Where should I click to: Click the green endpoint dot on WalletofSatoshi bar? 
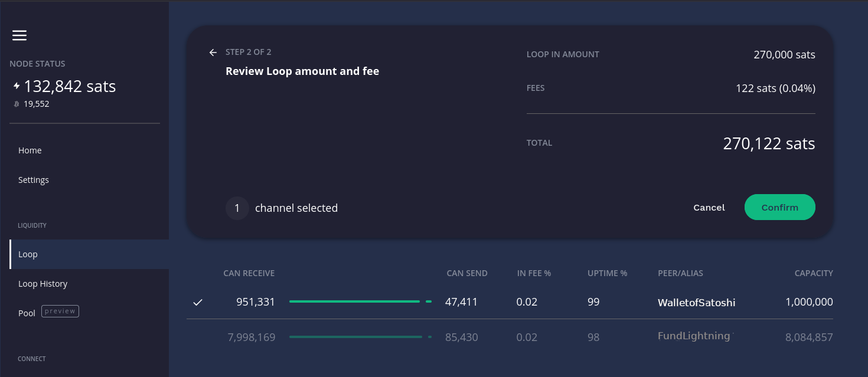tap(428, 301)
